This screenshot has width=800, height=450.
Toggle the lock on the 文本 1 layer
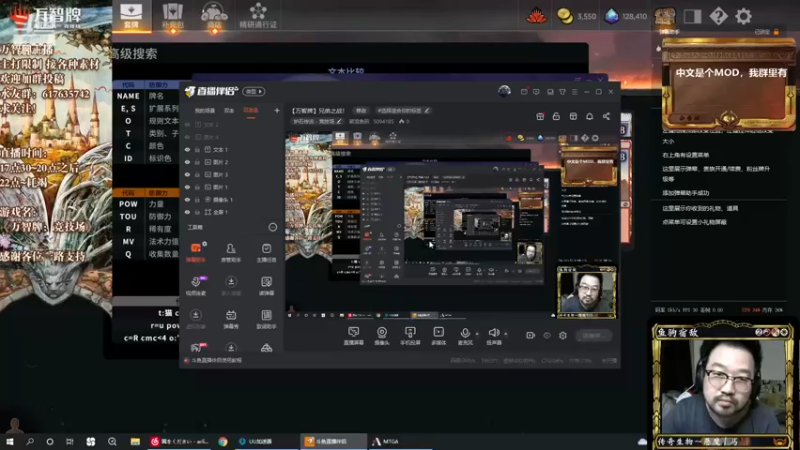197,149
